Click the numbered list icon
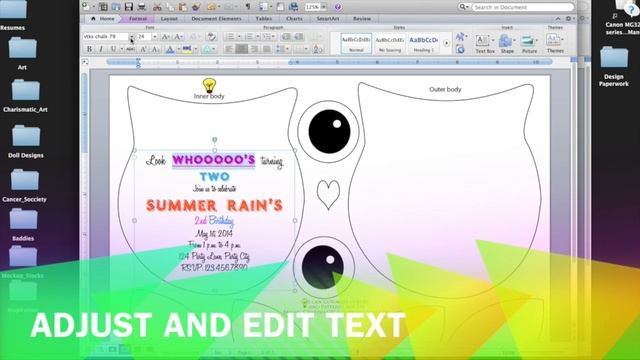 click(249, 37)
